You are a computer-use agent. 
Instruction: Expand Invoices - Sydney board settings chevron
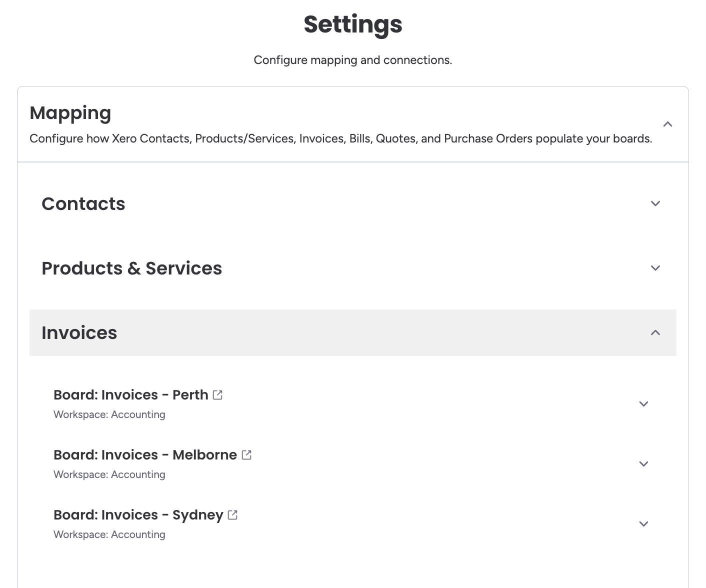[x=644, y=524]
